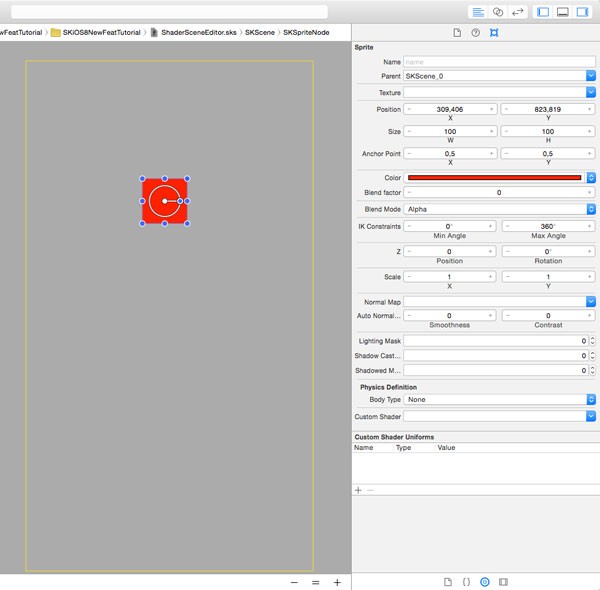
Task: Increase the Blend factor value
Action: click(x=589, y=192)
